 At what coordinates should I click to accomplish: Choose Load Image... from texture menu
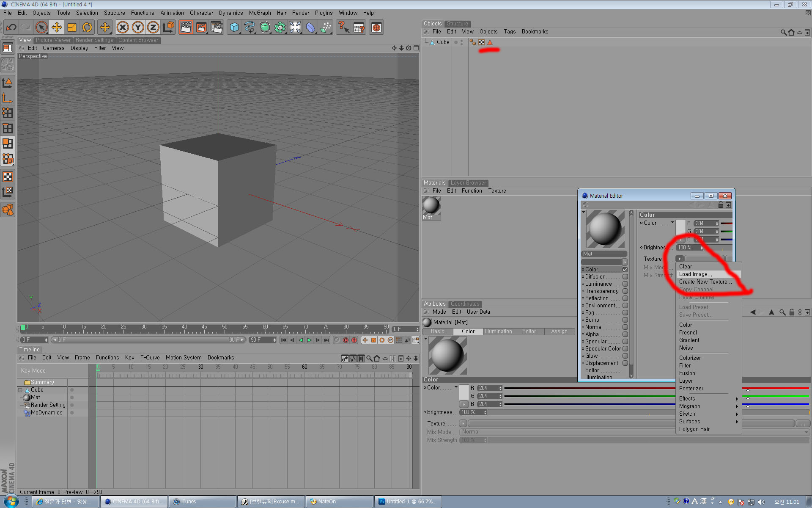tap(708, 274)
